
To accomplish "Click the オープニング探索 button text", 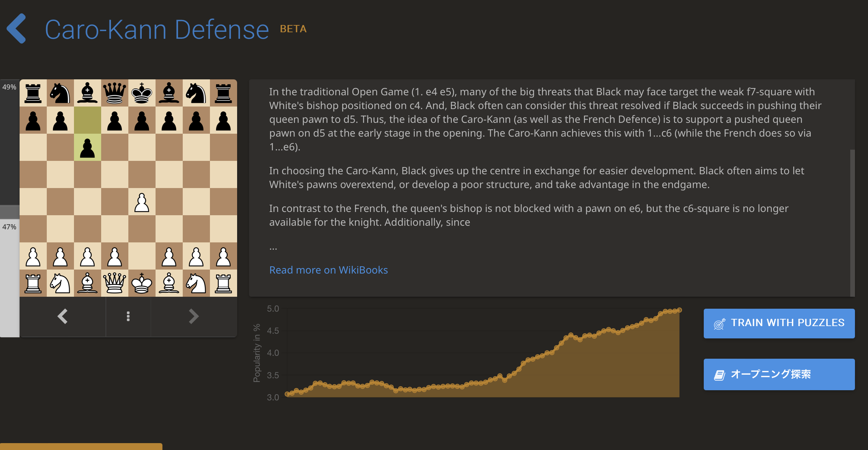I will coord(770,374).
